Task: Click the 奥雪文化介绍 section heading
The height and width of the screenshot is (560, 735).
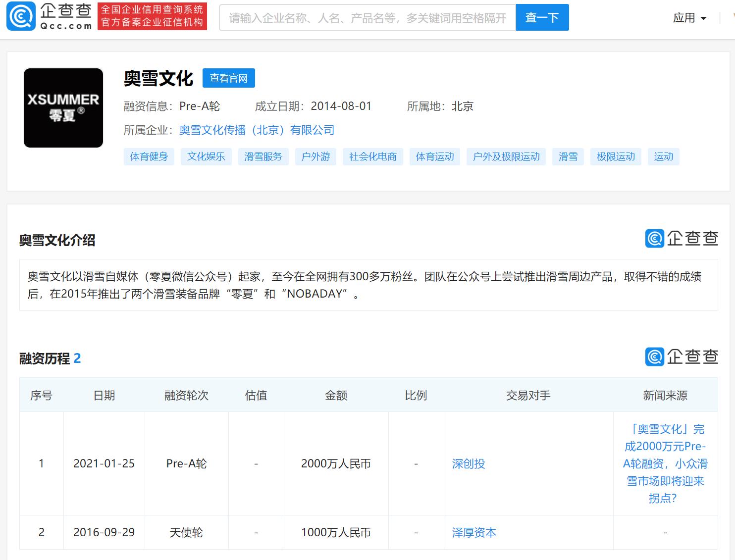Action: pos(57,241)
